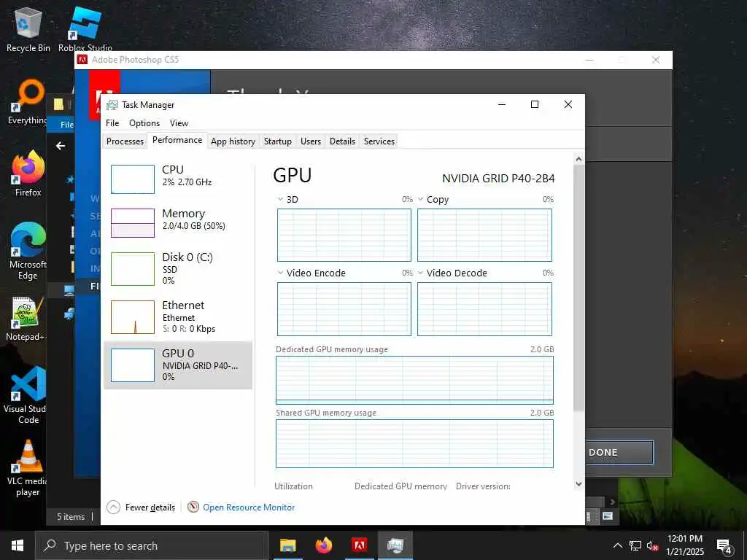Click DONE in the Adobe Photoshop installer
Screen dimensions: 747x560
click(x=619, y=452)
